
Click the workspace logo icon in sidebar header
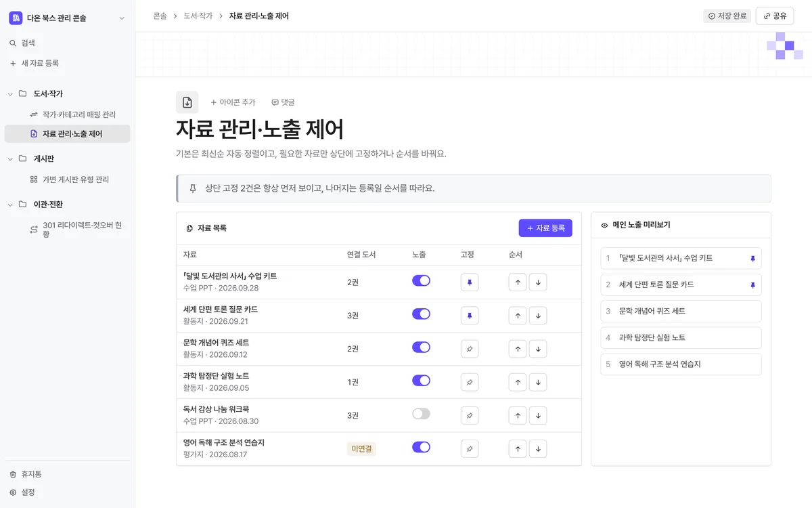16,18
